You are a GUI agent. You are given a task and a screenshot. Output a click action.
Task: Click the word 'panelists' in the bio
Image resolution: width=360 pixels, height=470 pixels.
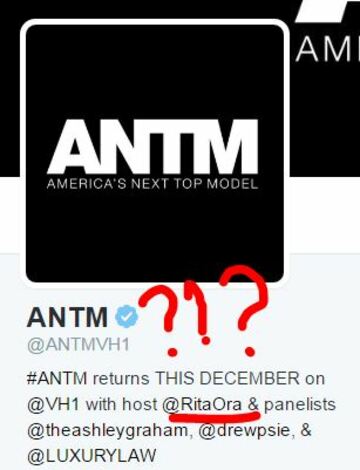(300, 405)
